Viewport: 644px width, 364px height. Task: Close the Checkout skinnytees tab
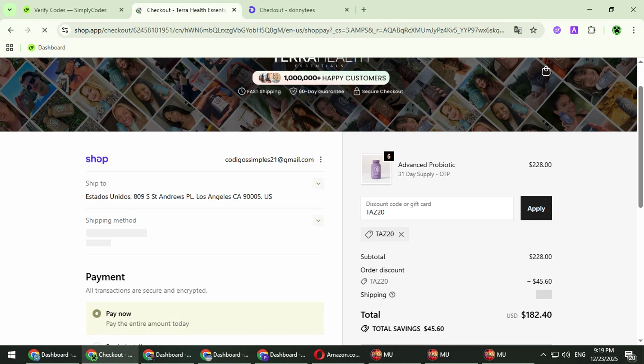pyautogui.click(x=346, y=9)
